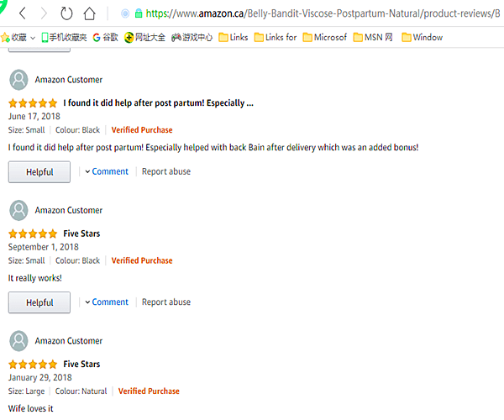
Task: Open the Links bookmark folder
Action: 232,37
